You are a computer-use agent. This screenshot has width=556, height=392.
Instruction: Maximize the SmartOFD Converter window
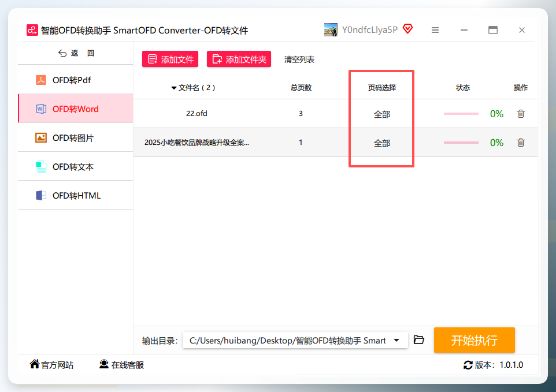point(493,30)
